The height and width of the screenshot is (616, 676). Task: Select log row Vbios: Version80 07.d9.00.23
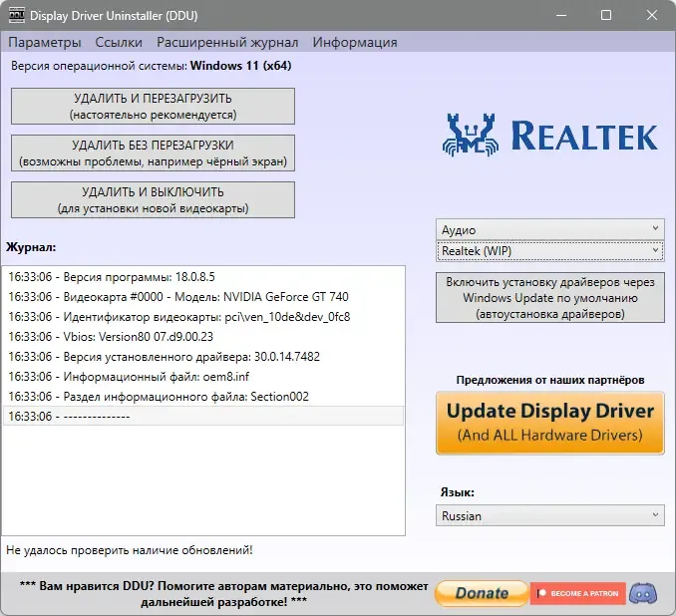point(203,337)
